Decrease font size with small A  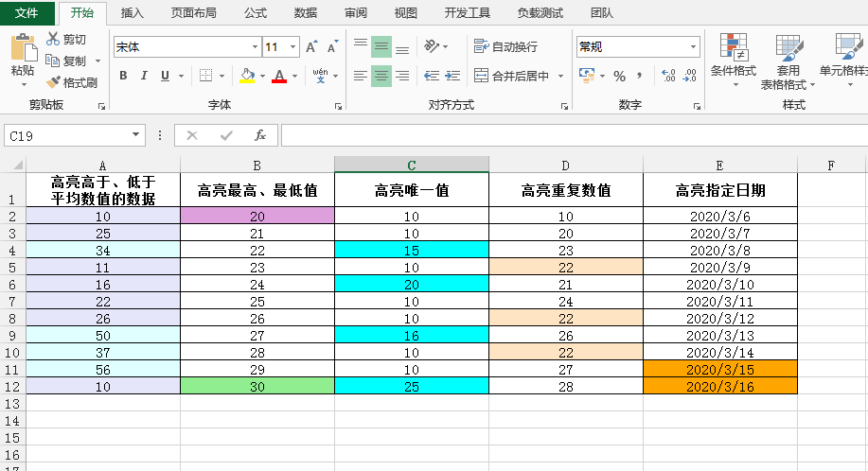click(332, 47)
